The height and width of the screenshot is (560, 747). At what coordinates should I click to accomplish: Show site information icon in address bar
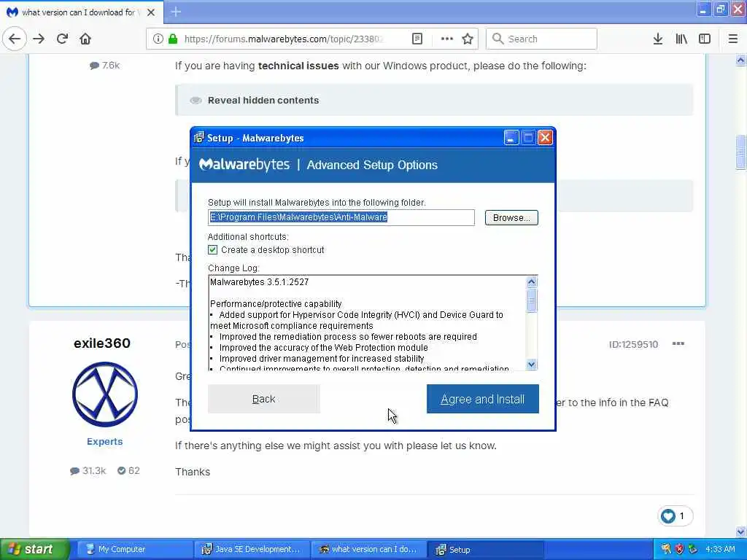(158, 39)
